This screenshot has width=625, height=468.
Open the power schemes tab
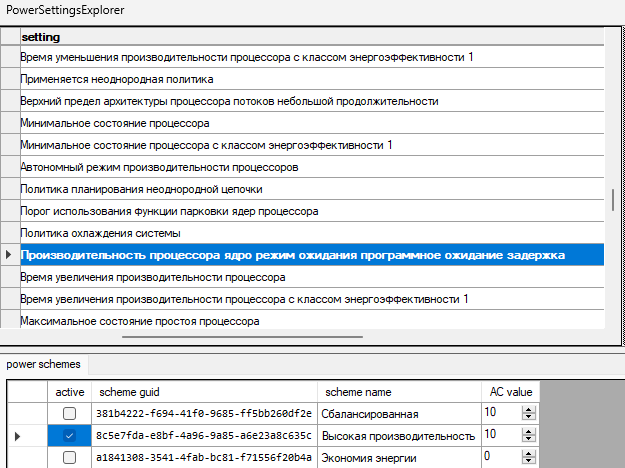point(43,364)
